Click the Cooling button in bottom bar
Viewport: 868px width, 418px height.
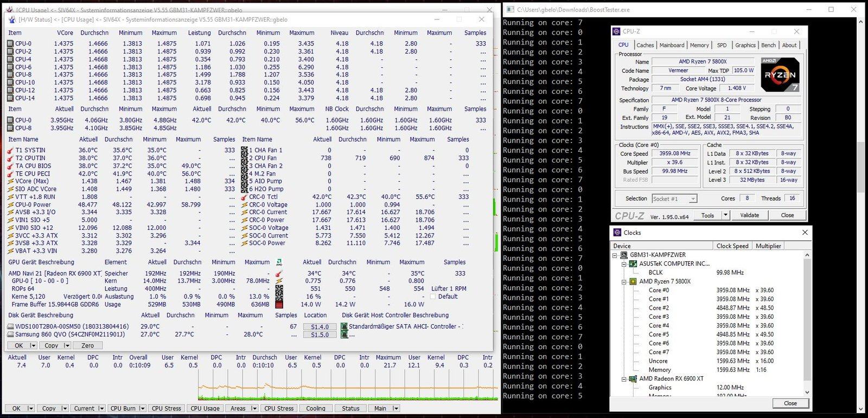click(x=316, y=408)
